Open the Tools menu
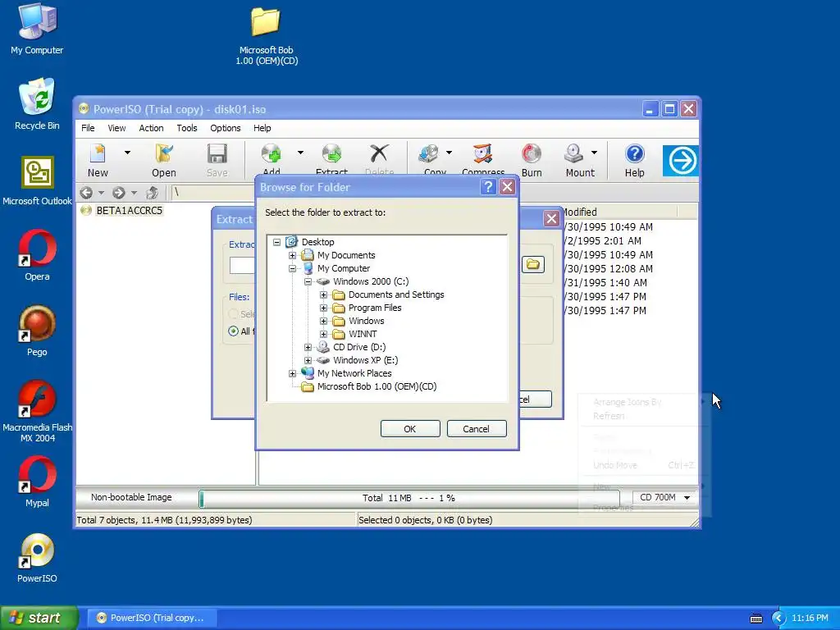 pyautogui.click(x=187, y=128)
